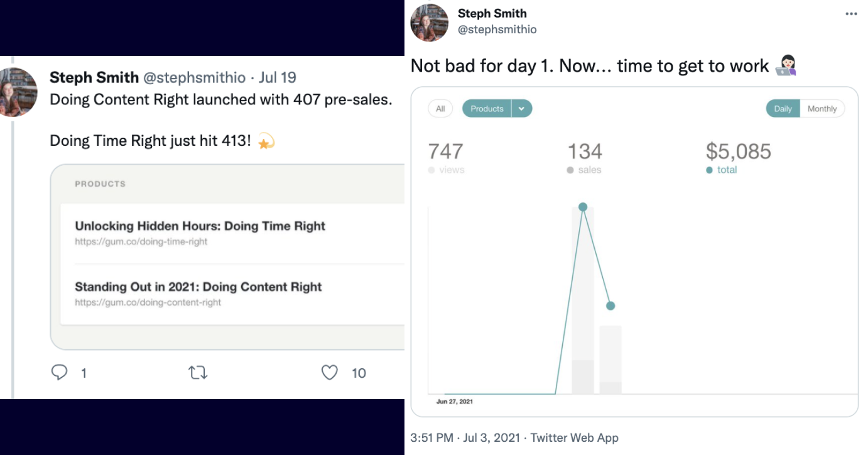Image resolution: width=868 pixels, height=455 pixels.
Task: Switch the chart to Daily view
Action: (x=783, y=109)
